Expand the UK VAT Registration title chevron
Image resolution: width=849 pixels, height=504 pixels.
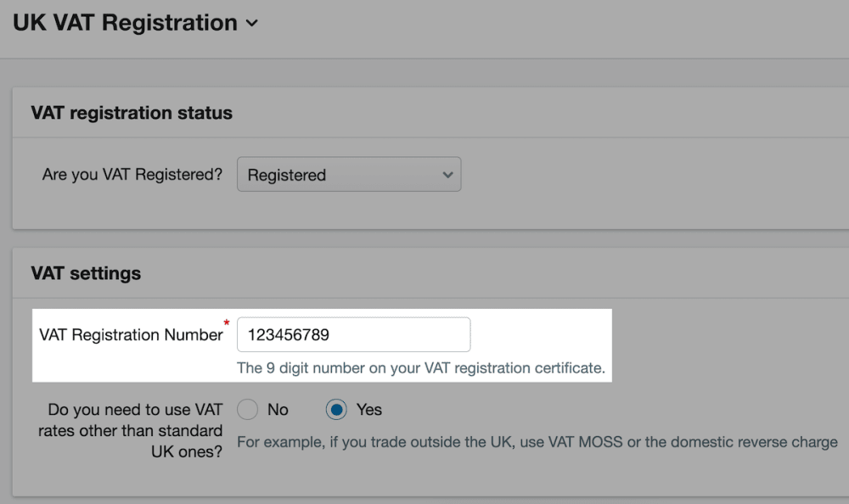[251, 24]
